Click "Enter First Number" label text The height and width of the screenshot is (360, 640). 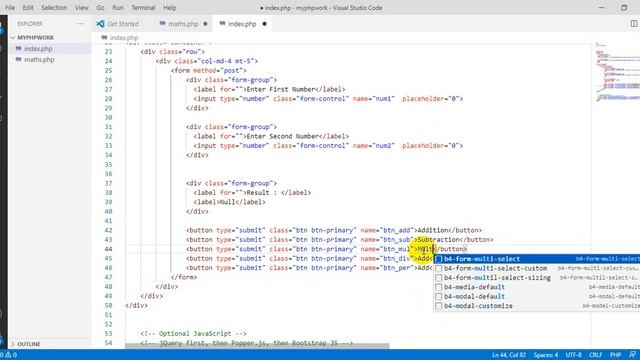pyautogui.click(x=280, y=89)
